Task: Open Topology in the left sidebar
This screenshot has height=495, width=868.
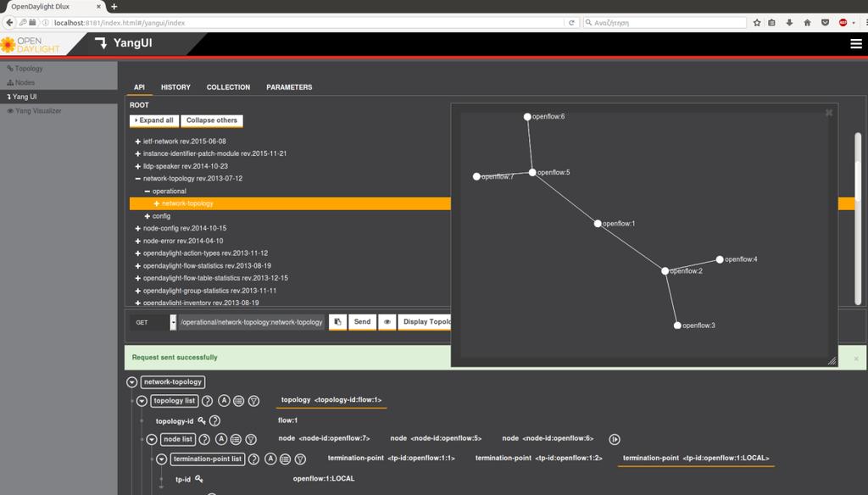Action: (x=29, y=69)
